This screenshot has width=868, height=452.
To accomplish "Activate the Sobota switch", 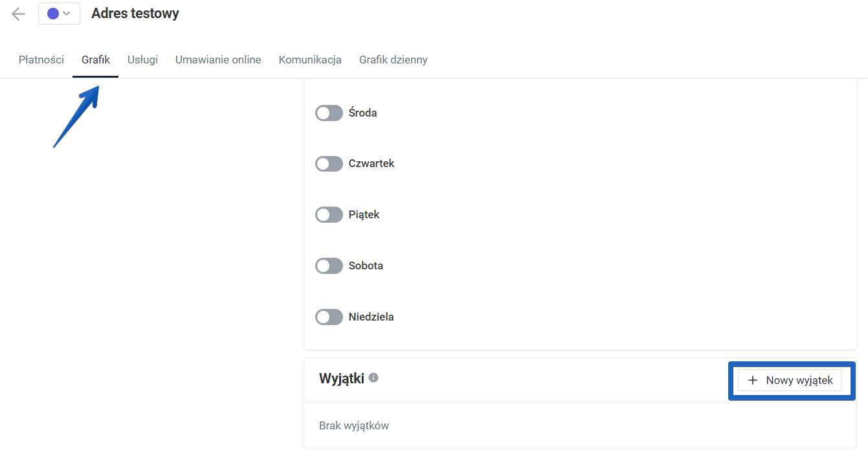I will pyautogui.click(x=329, y=266).
